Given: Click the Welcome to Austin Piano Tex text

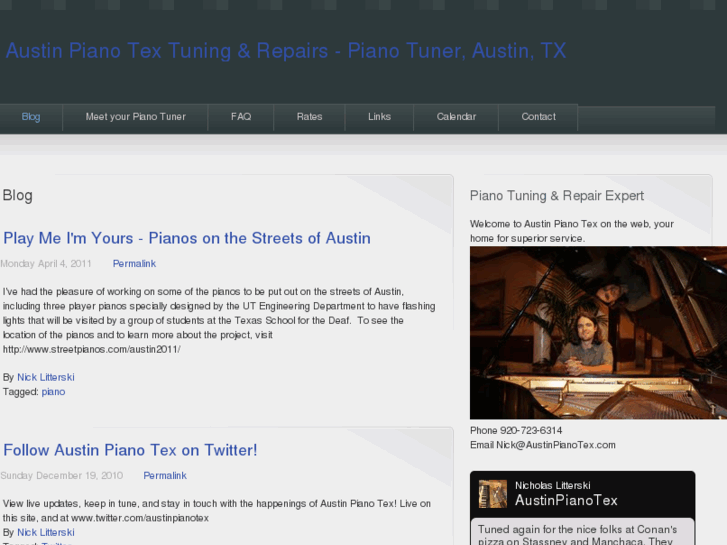Looking at the screenshot, I should coord(572,231).
